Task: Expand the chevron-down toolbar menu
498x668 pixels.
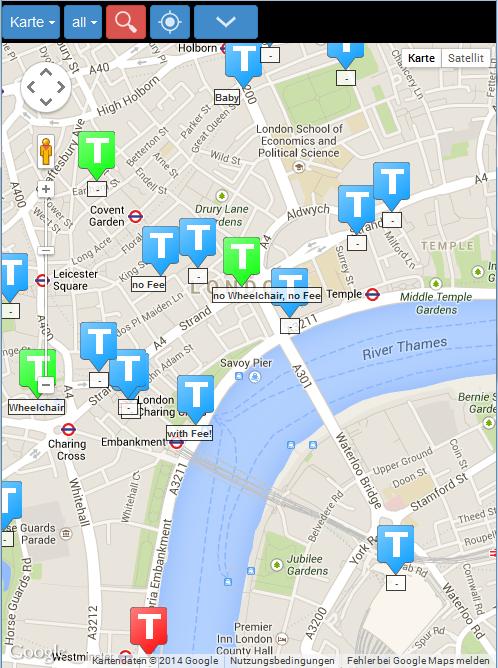Action: [x=226, y=22]
